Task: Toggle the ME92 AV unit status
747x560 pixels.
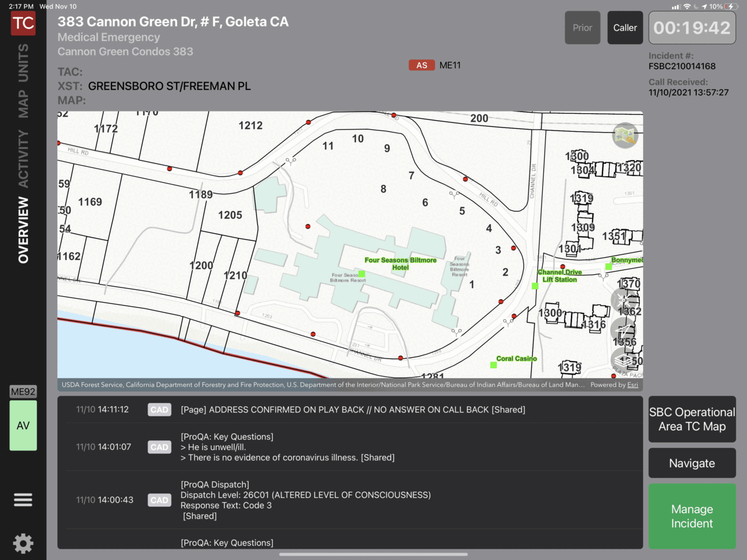Action: pos(23,425)
